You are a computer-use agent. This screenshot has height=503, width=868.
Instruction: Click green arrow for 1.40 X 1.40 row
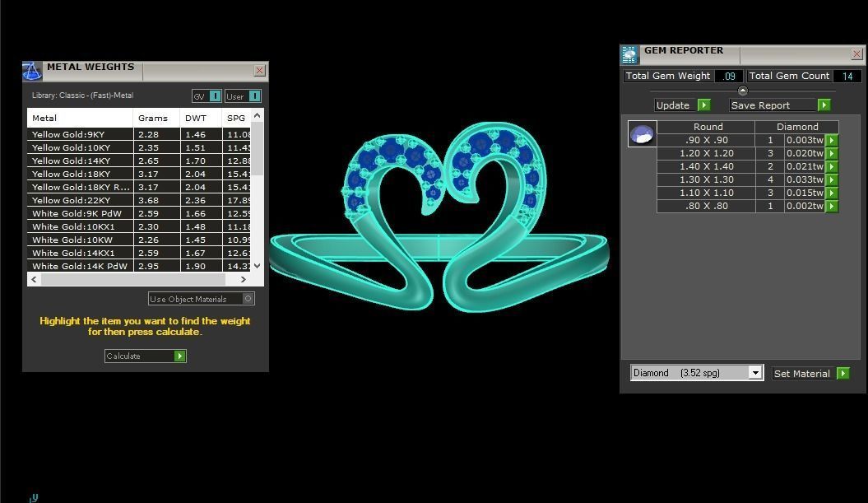click(x=832, y=167)
